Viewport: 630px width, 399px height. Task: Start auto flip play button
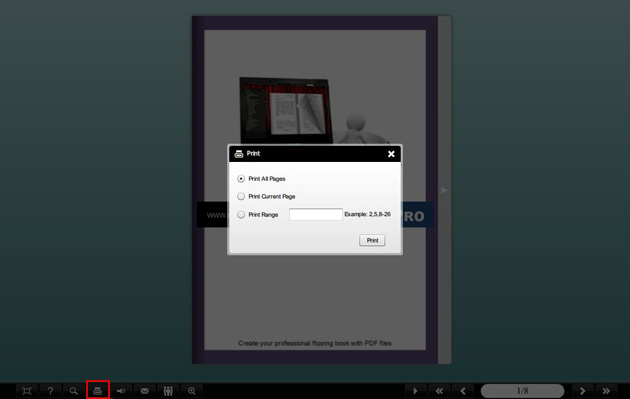415,391
